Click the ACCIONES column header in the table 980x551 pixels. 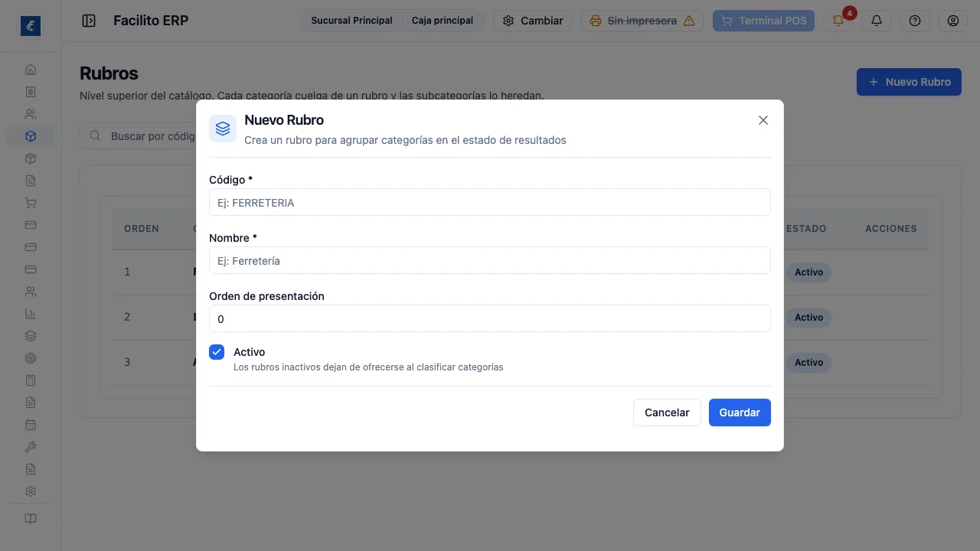(891, 229)
